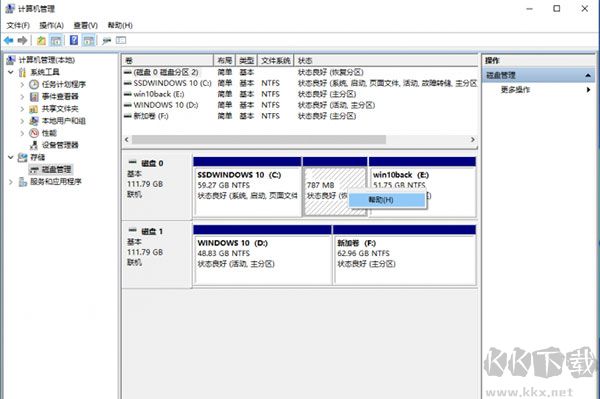The height and width of the screenshot is (399, 600).
Task: Open the 操作(A) menu
Action: [51, 25]
